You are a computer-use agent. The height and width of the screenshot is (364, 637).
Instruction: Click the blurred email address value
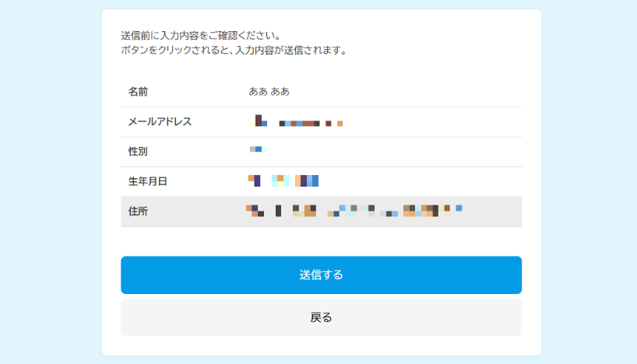299,121
